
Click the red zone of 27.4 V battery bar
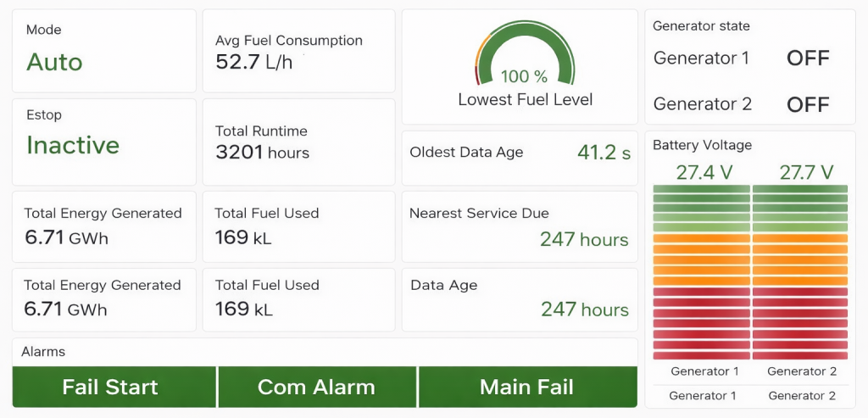[x=701, y=324]
